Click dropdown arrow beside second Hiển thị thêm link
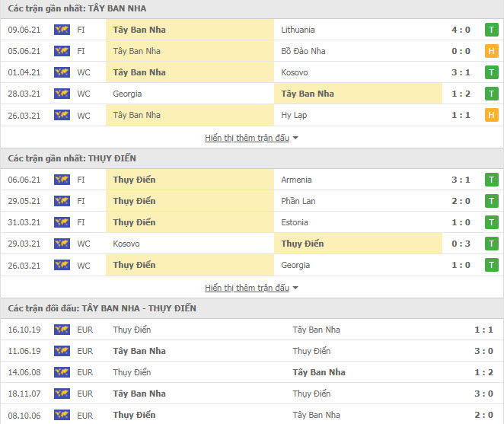The height and width of the screenshot is (424, 504). [295, 288]
